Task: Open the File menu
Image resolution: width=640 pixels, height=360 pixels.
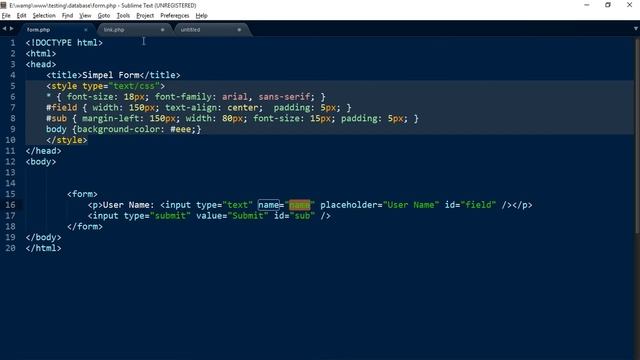Action: [x=6, y=16]
